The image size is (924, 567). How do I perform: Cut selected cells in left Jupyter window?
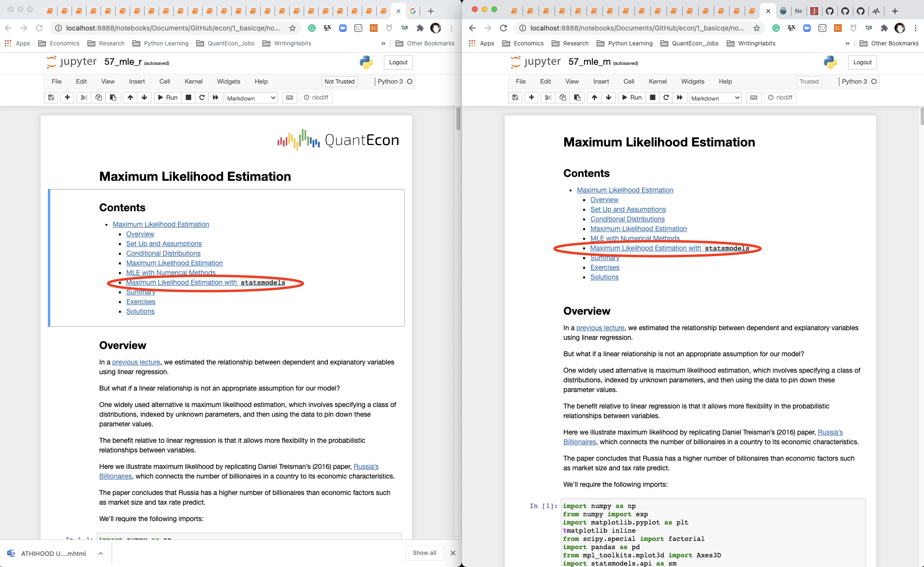(x=84, y=98)
